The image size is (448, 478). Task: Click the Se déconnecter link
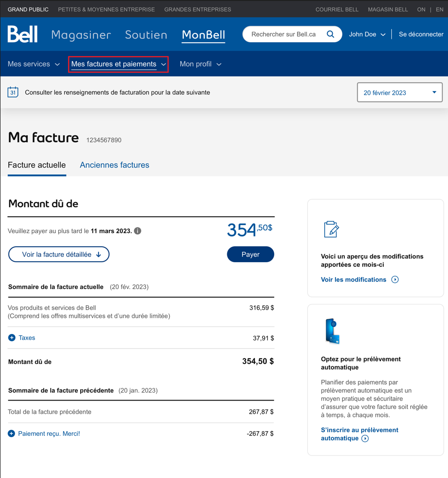click(x=421, y=34)
